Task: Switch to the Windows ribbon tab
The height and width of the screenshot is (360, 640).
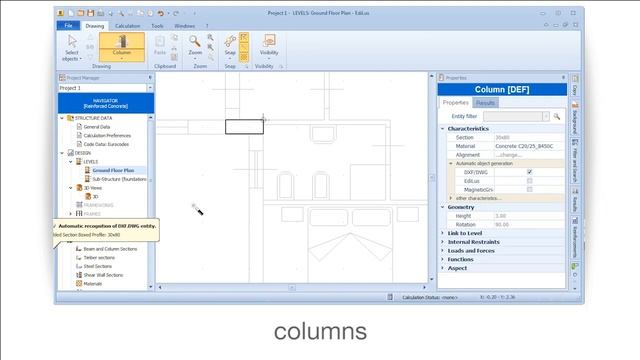Action: pos(184,26)
